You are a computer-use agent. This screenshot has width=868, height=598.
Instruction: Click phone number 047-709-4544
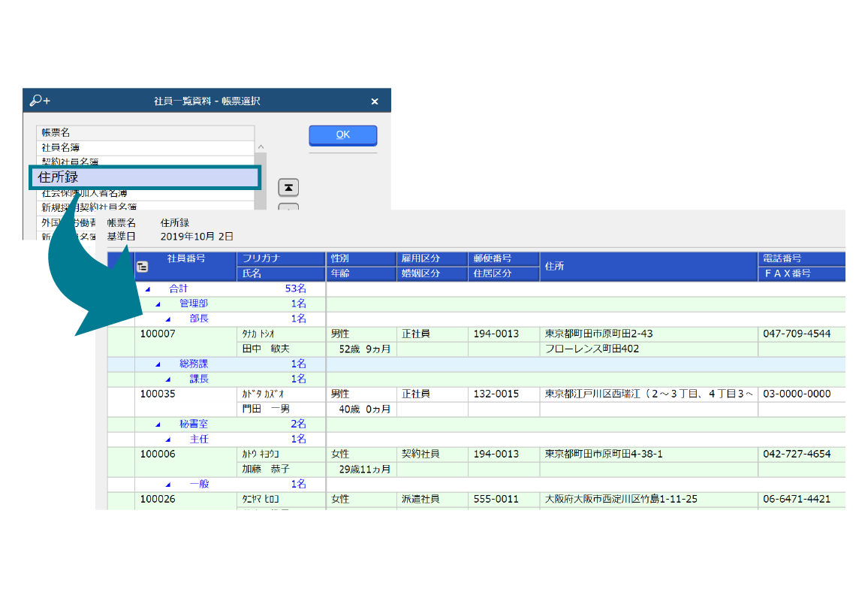797,334
